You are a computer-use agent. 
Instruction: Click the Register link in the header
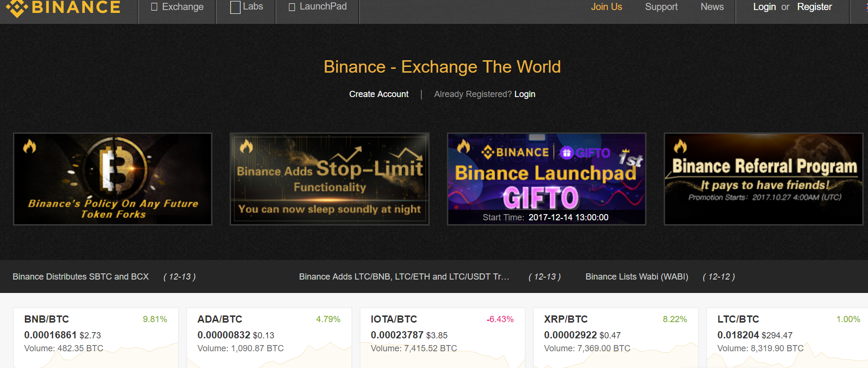[815, 7]
